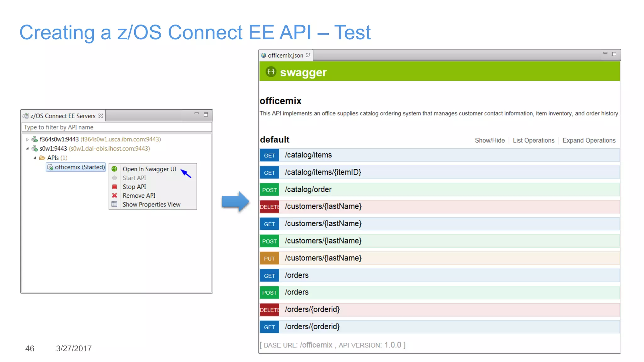
Task: Click GET badge for /orders/{orderid}
Action: pos(269,327)
